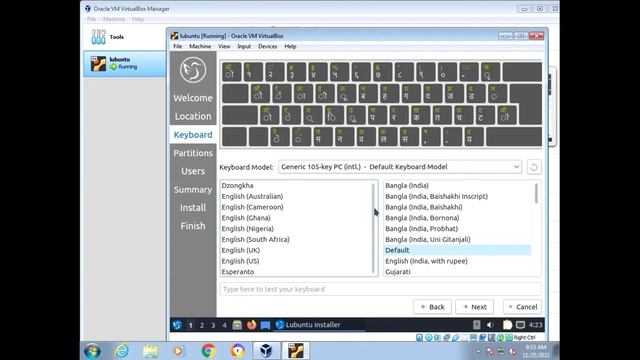The height and width of the screenshot is (360, 640).
Task: Open the Windows Start orb
Action: 92,351
